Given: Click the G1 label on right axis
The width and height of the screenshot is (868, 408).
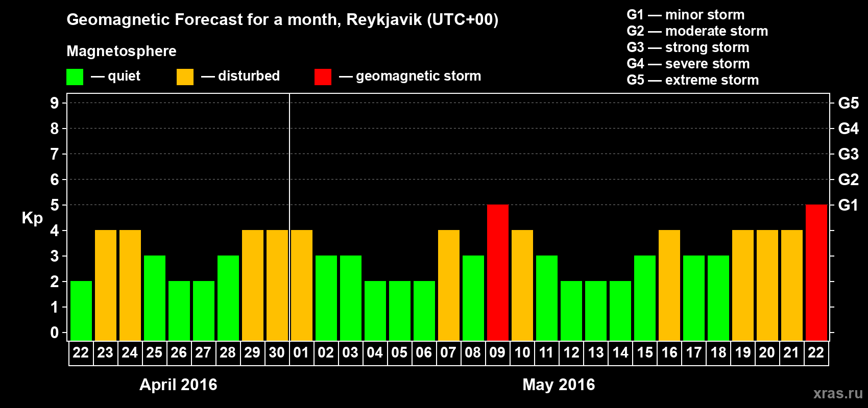Looking at the screenshot, I should (x=849, y=205).
